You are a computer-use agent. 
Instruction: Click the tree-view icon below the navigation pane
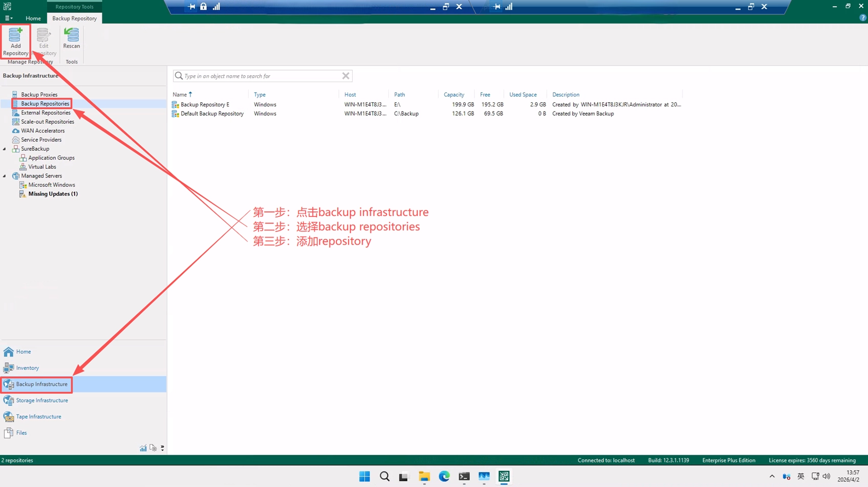pos(153,448)
